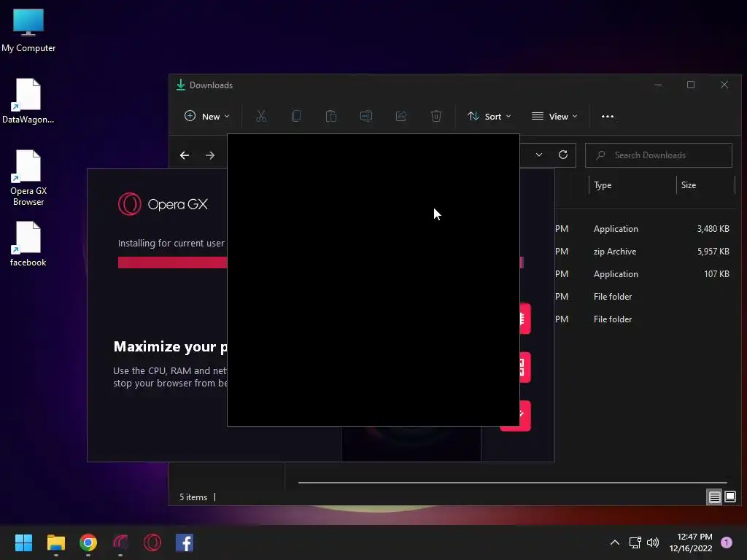Click the Share icon in Downloads toolbar

coord(401,116)
